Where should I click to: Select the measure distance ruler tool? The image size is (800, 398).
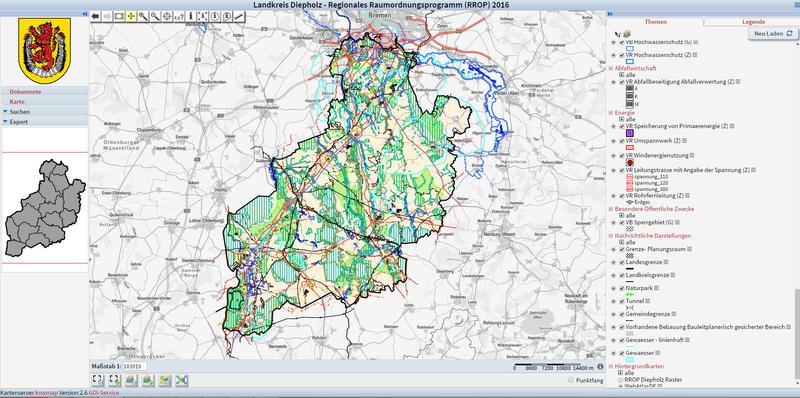click(x=239, y=16)
